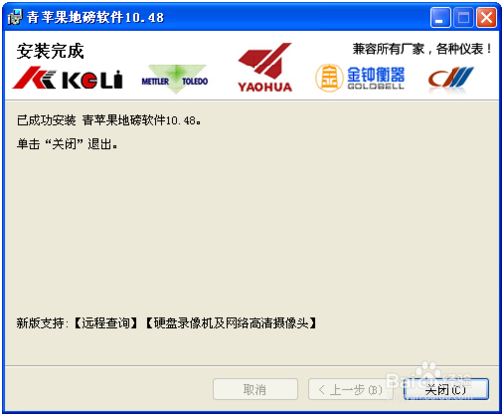Click the 【远程查询】 feature text
The width and height of the screenshot is (504, 416).
105,323
